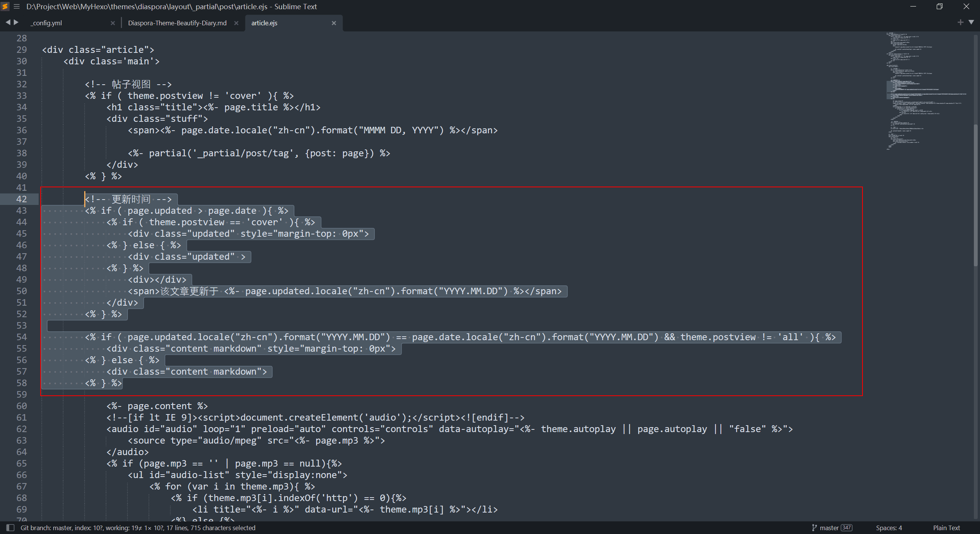Click the 347 git changes badge
The height and width of the screenshot is (534, 980).
846,528
